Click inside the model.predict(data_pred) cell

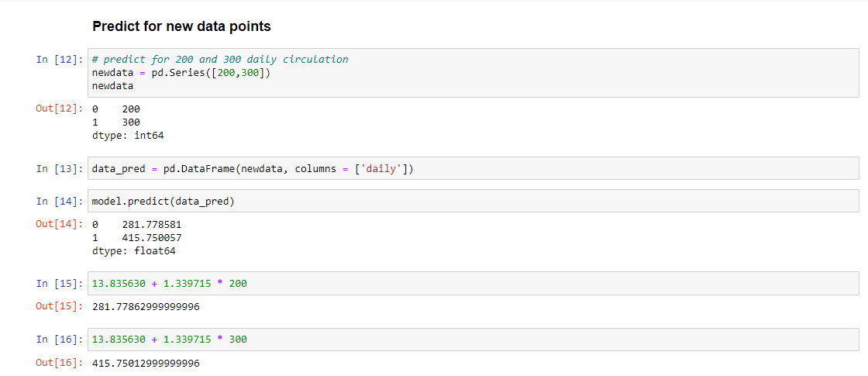[474, 201]
